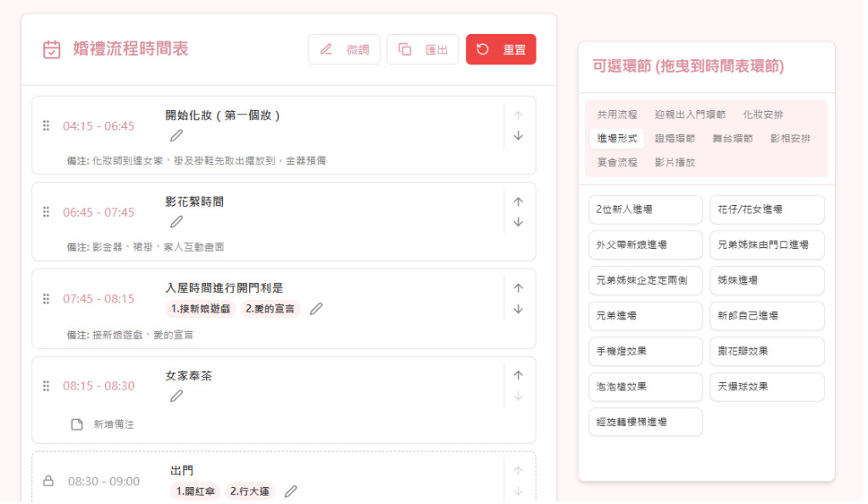Click the edit pencil on 女家奉茶
The width and height of the screenshot is (868, 504).
[x=176, y=394]
